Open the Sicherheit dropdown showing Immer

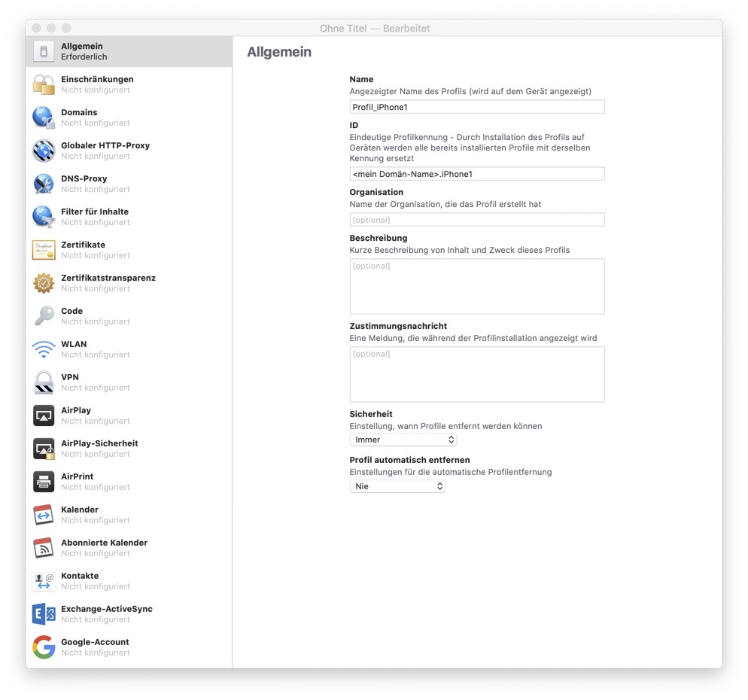click(x=403, y=439)
